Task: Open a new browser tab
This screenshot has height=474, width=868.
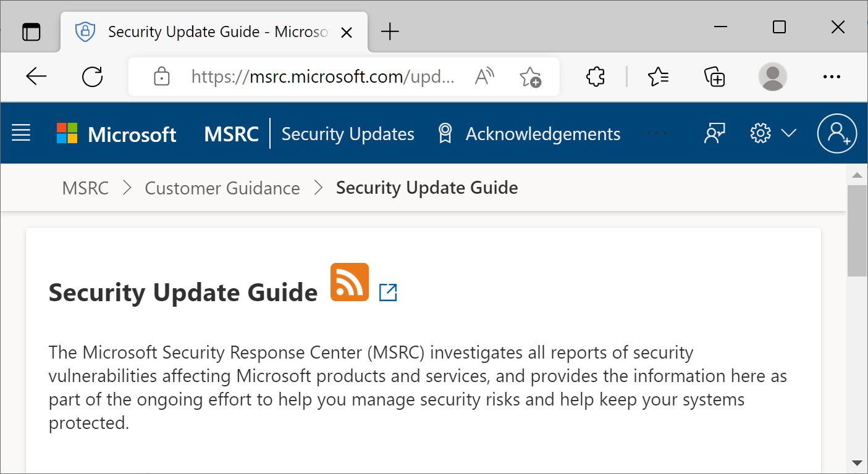Action: [390, 31]
